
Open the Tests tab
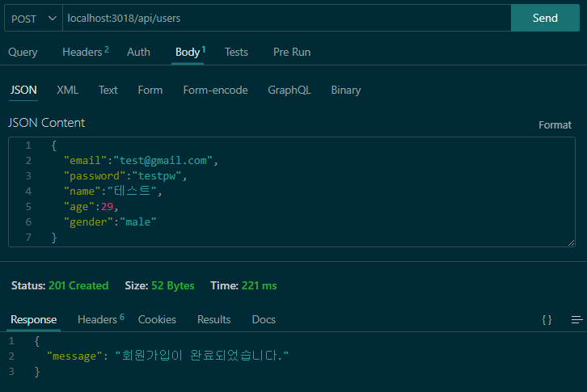[236, 52]
